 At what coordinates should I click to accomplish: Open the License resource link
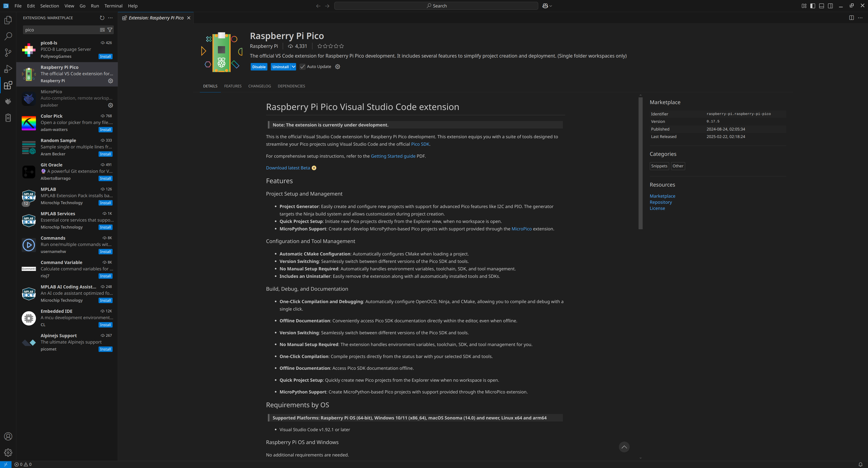coord(657,208)
